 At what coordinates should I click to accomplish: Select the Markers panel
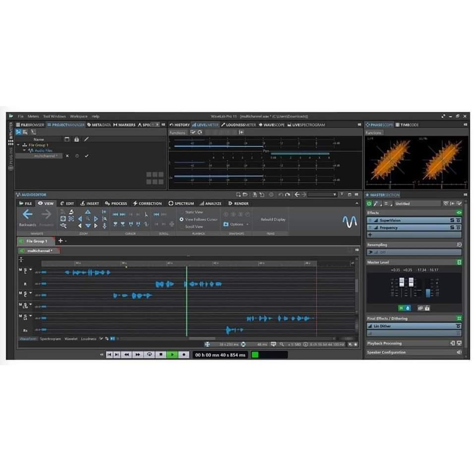[124, 125]
